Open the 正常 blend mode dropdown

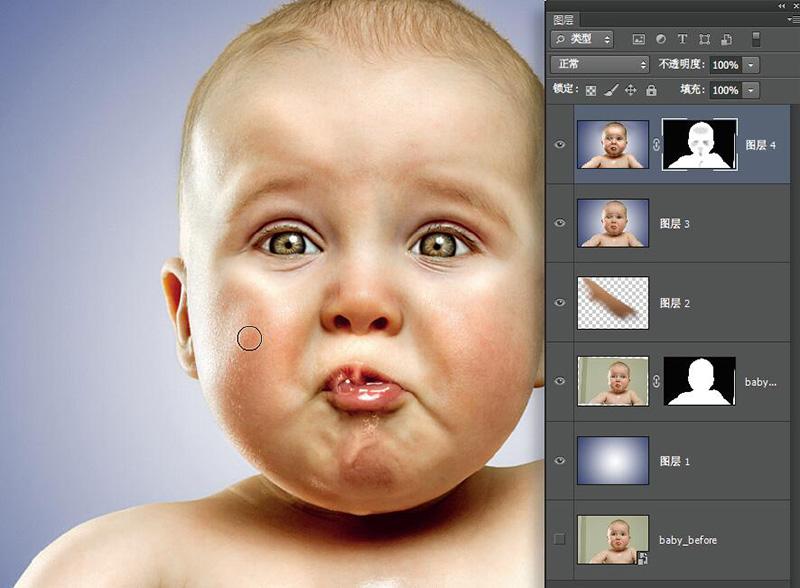599,64
